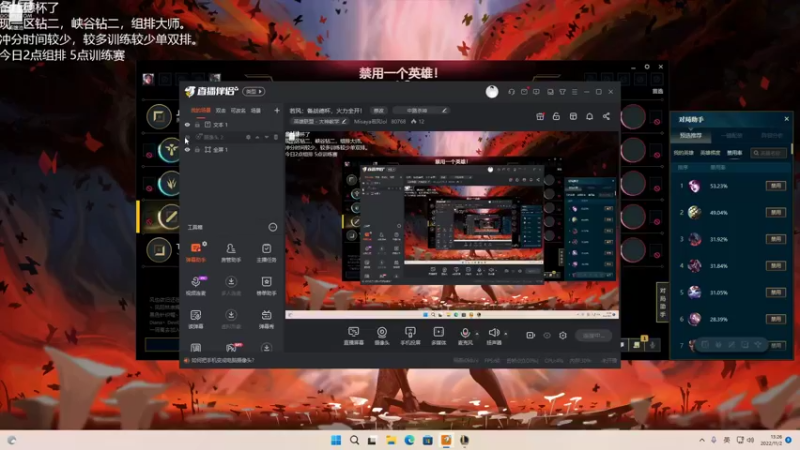Image resolution: width=800 pixels, height=450 pixels.
Task: Add a 摄像头 camera source
Action: click(x=382, y=336)
